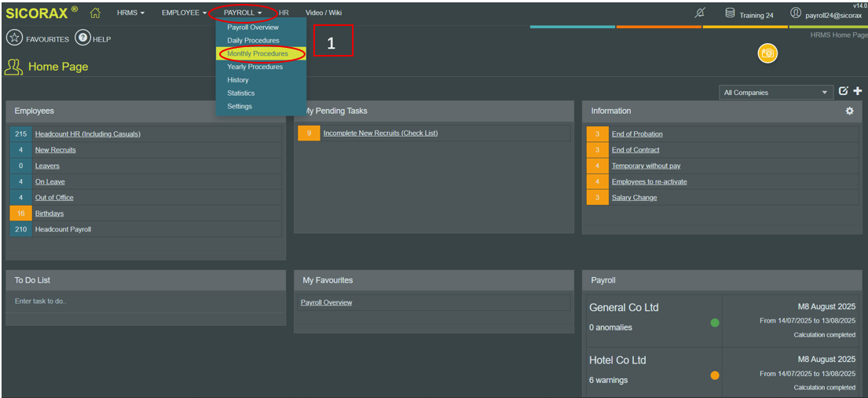Open Temporary without pay link
Viewport: 868px width, 398px height.
(646, 166)
